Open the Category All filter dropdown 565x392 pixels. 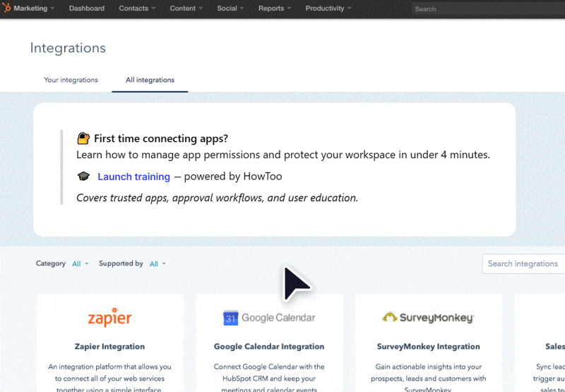point(80,263)
